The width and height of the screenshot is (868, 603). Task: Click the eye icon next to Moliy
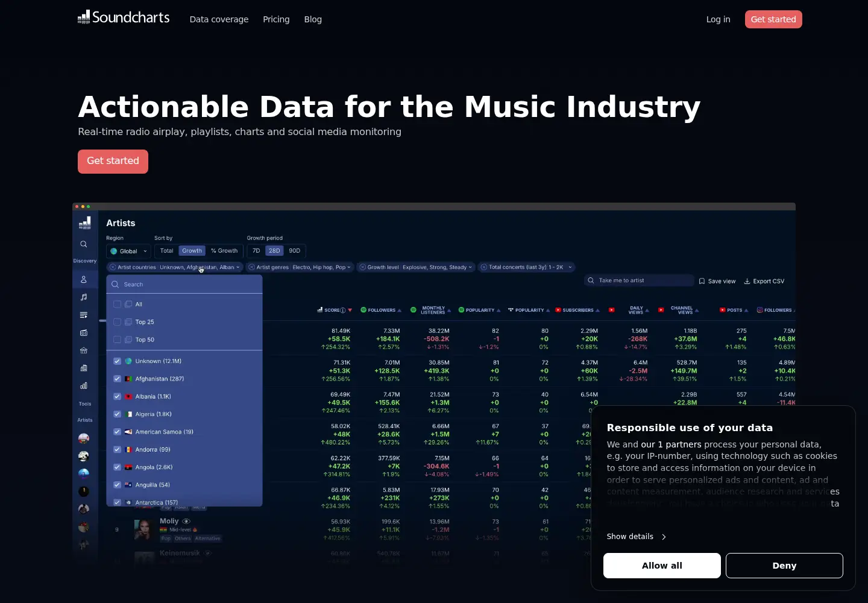pos(186,521)
